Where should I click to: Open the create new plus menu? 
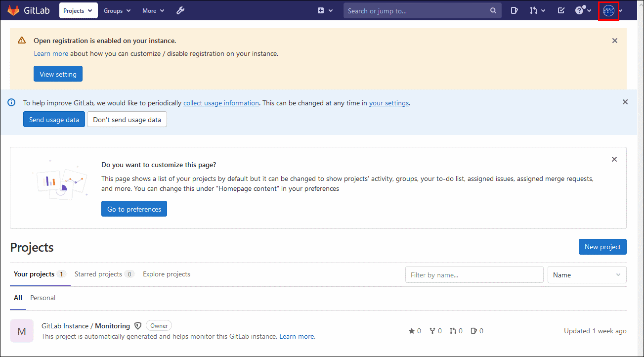325,10
